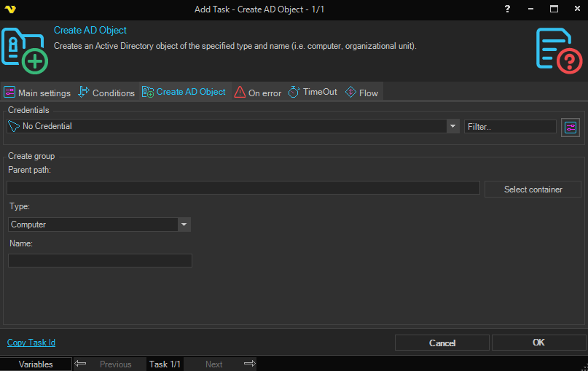Click the question mark help button in title bar
The height and width of the screenshot is (371, 588).
[507, 9]
